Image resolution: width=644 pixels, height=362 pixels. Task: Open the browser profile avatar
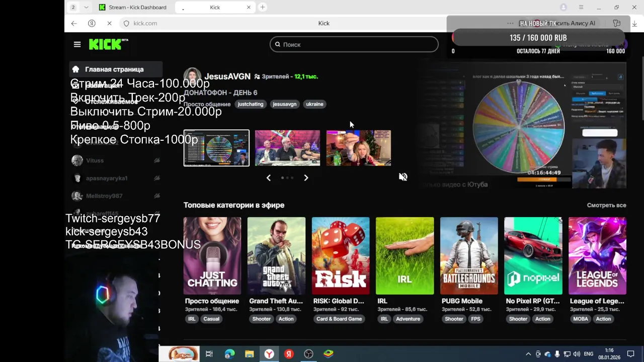(563, 7)
